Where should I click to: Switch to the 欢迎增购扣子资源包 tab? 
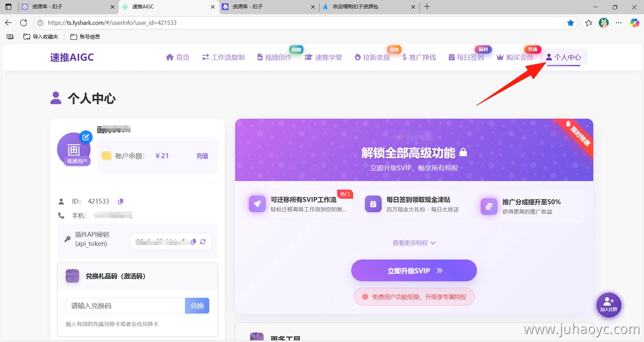tap(368, 7)
